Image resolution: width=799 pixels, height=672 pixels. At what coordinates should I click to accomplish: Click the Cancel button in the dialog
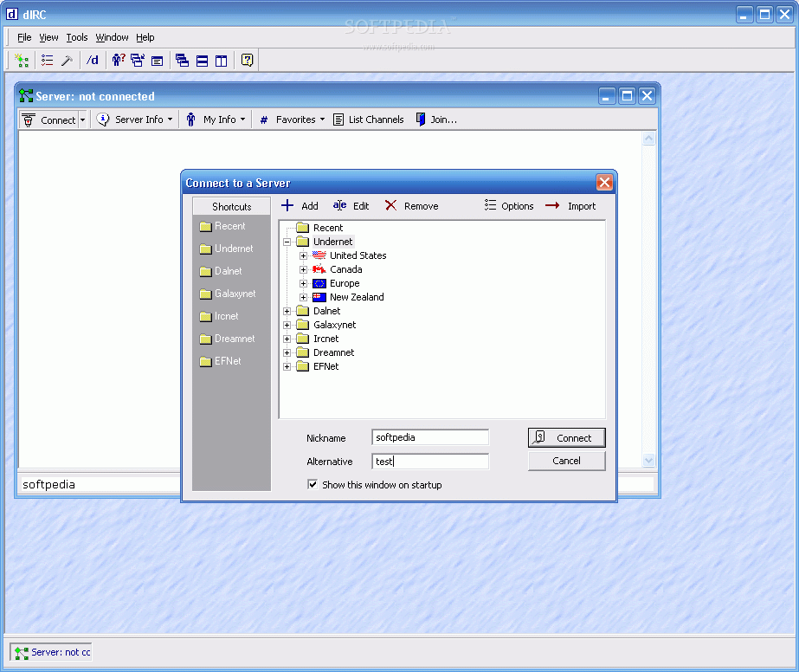(567, 461)
